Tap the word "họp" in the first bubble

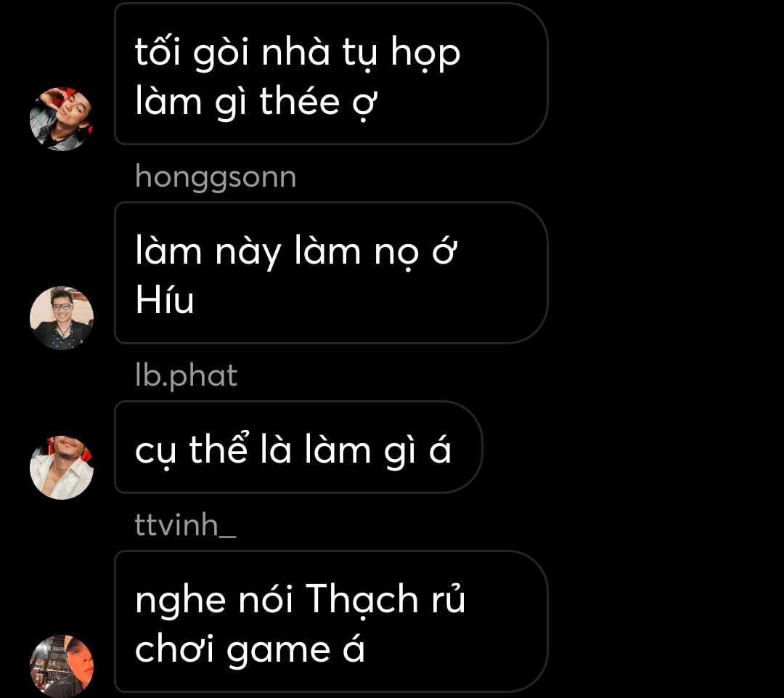coord(425,53)
